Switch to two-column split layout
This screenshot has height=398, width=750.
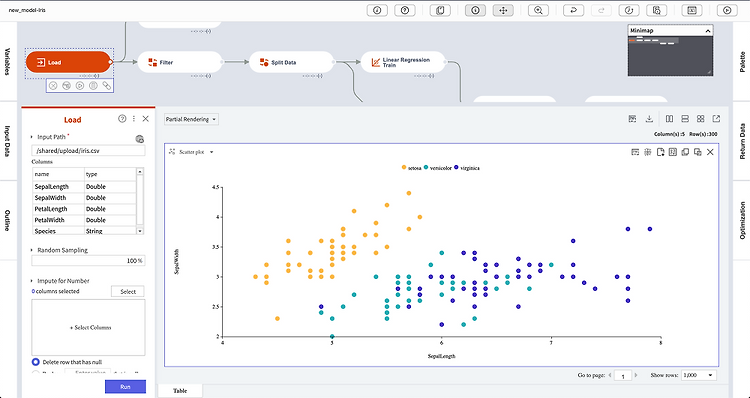[670, 119]
